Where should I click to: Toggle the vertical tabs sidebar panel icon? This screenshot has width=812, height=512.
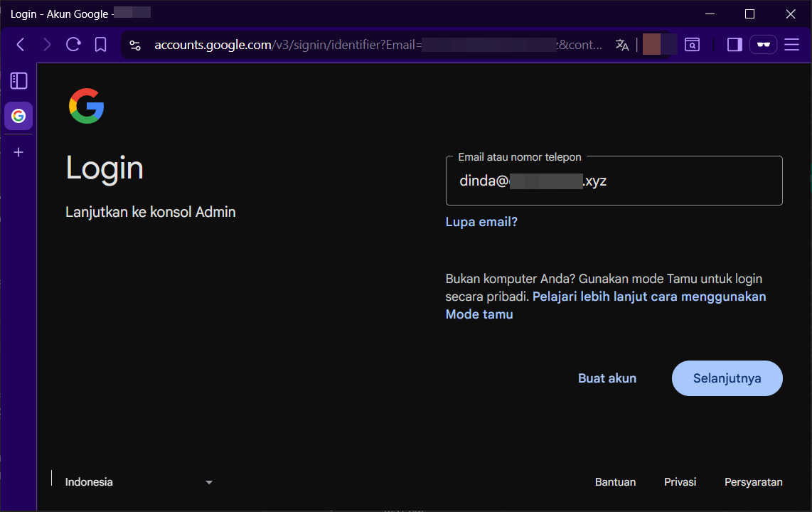pyautogui.click(x=18, y=81)
